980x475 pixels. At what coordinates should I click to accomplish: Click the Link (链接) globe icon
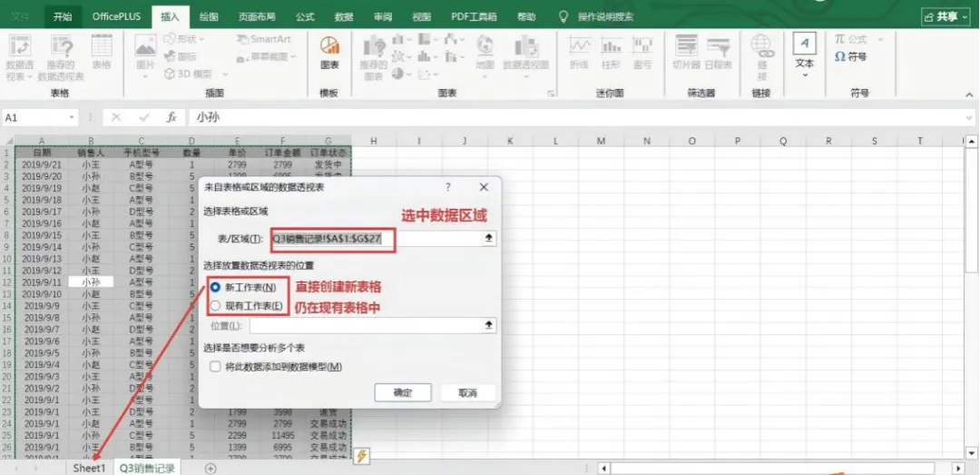[x=761, y=57]
